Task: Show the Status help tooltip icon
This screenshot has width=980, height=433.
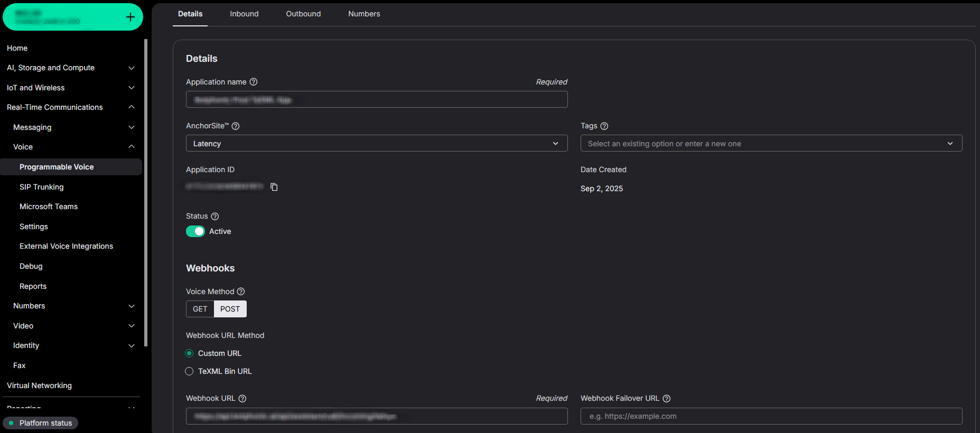Action: click(215, 216)
